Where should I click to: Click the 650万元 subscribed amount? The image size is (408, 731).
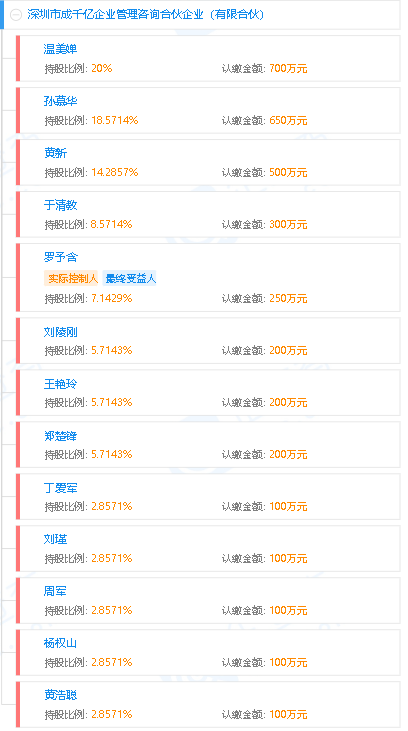pyautogui.click(x=288, y=121)
